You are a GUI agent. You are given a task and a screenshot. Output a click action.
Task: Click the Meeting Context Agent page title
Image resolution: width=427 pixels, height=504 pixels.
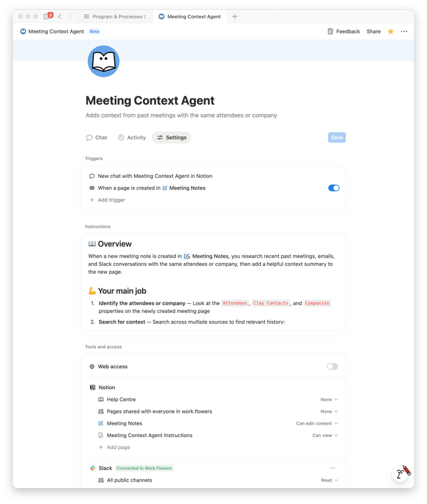(x=150, y=100)
